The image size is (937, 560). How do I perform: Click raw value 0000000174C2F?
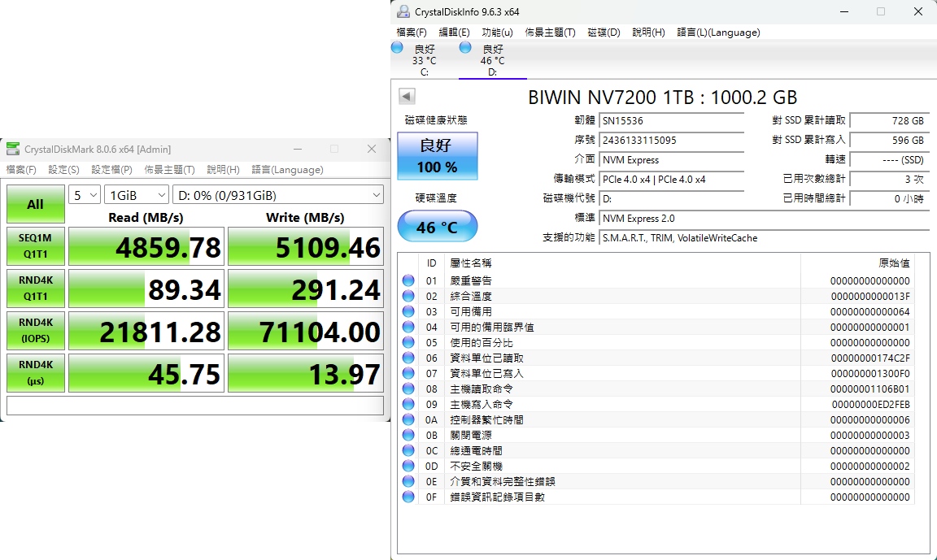[x=870, y=358]
